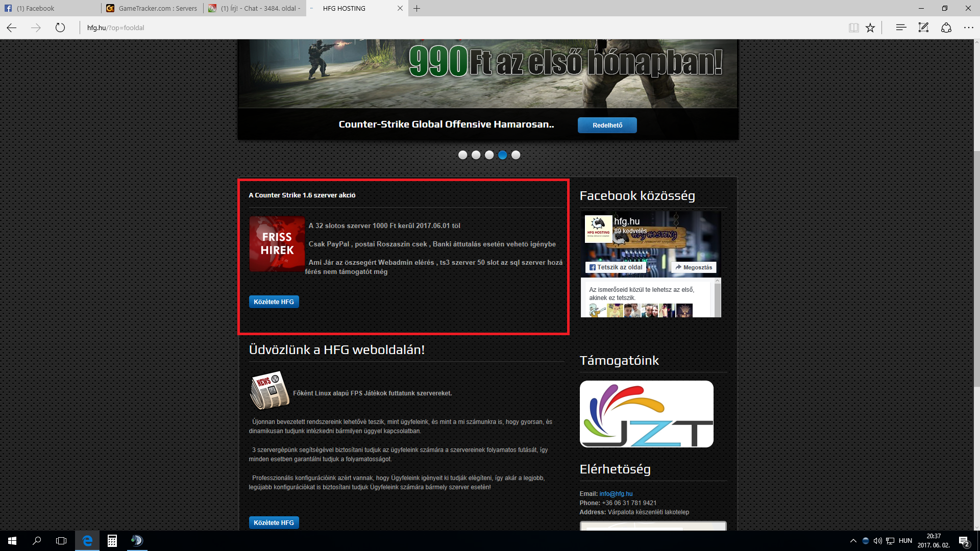Click Megosztás share button

click(694, 267)
